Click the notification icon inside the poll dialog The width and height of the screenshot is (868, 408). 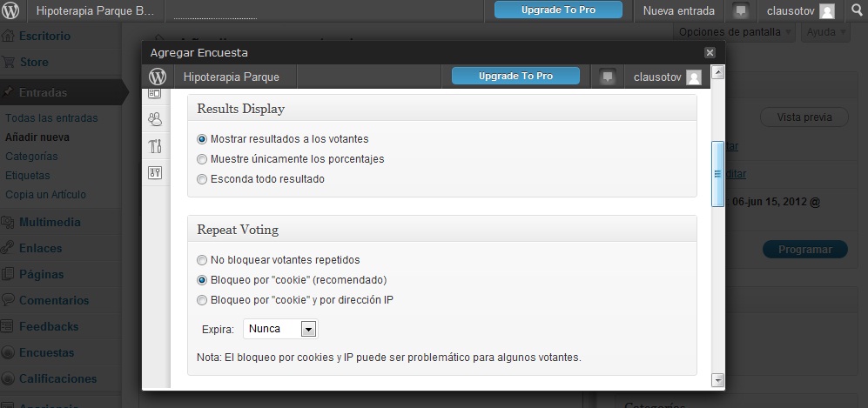tap(608, 77)
